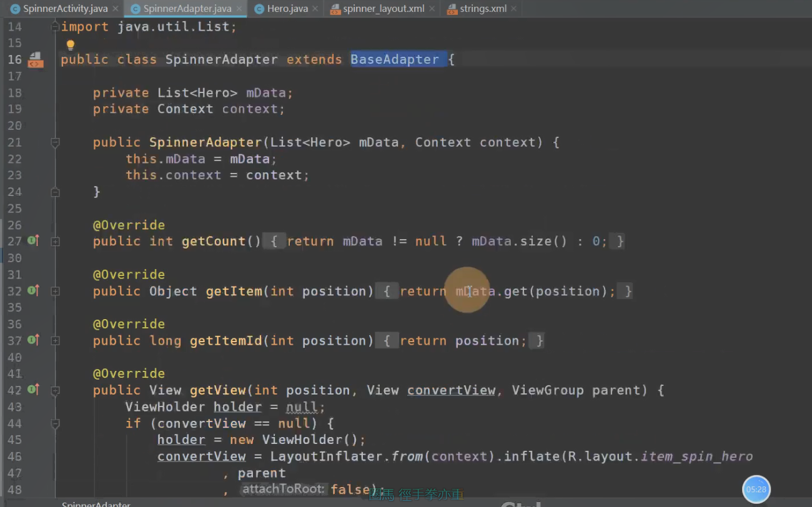Click the blue 05:28 timer badge

point(756,490)
